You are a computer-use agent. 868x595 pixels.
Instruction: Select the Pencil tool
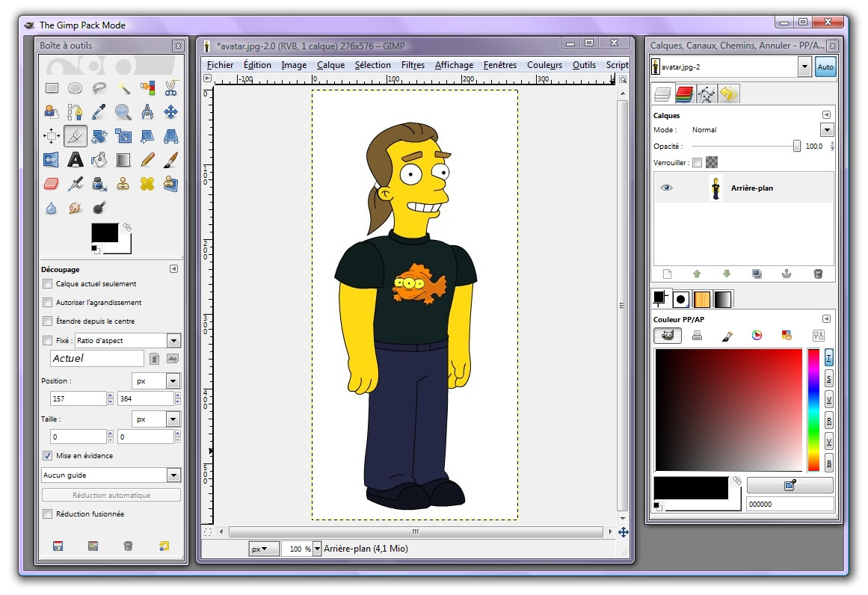[147, 160]
